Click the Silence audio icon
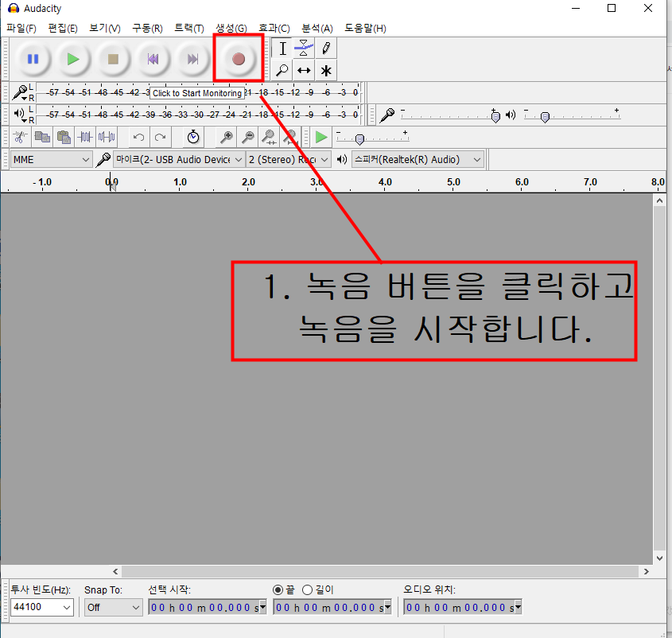The image size is (672, 638). click(x=107, y=137)
